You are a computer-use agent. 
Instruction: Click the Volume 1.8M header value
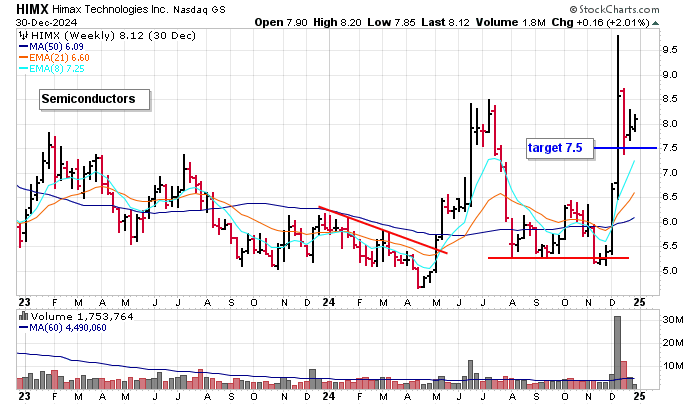[510, 22]
